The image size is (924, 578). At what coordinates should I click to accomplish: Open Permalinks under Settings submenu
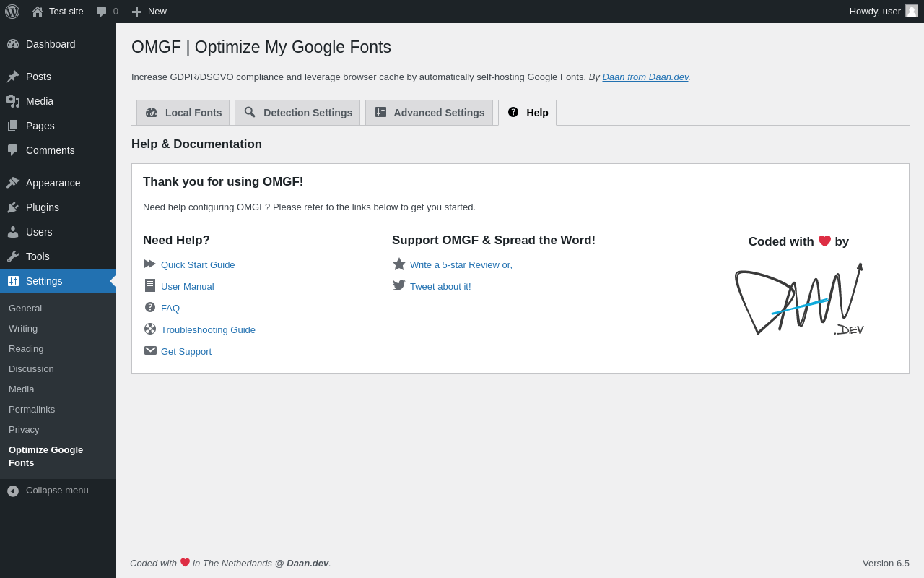(32, 410)
